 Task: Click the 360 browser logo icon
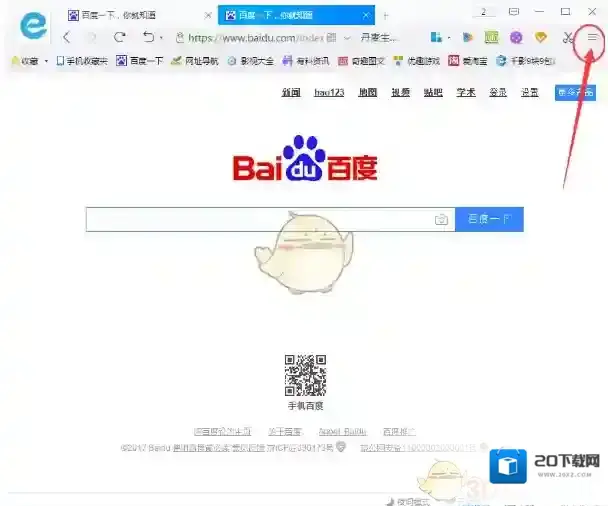[x=33, y=26]
